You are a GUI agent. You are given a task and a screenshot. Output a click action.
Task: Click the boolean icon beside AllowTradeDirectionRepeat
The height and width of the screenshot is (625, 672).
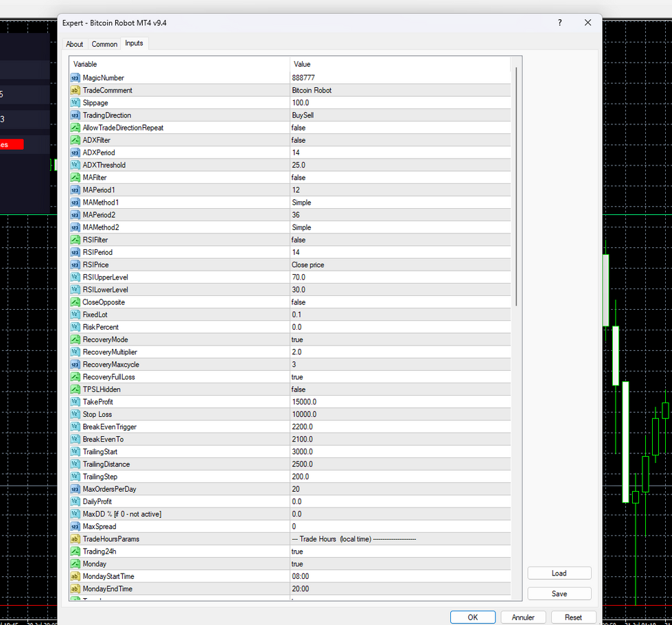pos(75,128)
